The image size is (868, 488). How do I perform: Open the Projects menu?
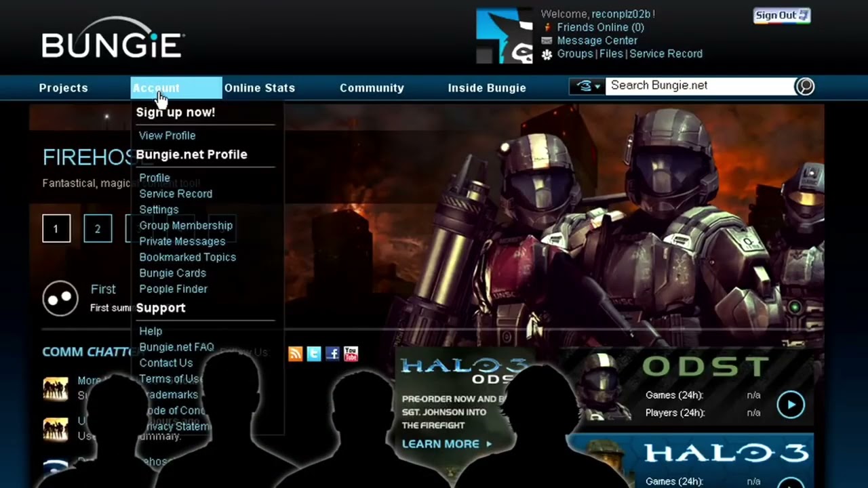(x=64, y=88)
